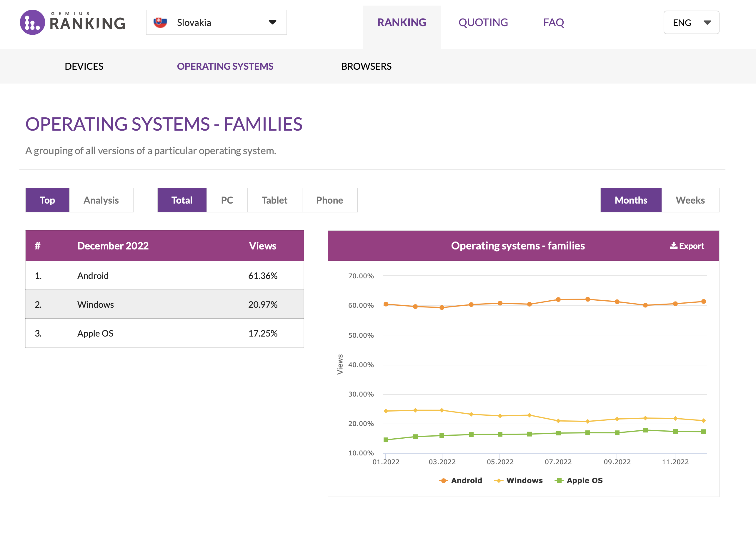Open the BROWSERS ranking page

pos(367,66)
